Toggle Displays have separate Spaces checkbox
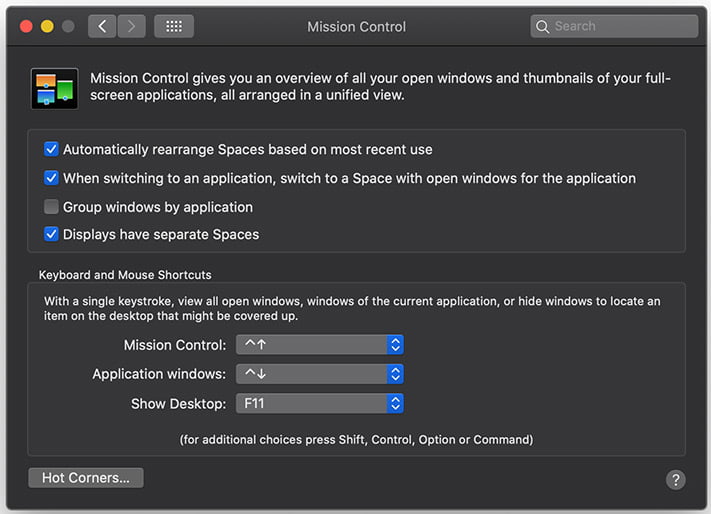The width and height of the screenshot is (711, 514). (51, 234)
